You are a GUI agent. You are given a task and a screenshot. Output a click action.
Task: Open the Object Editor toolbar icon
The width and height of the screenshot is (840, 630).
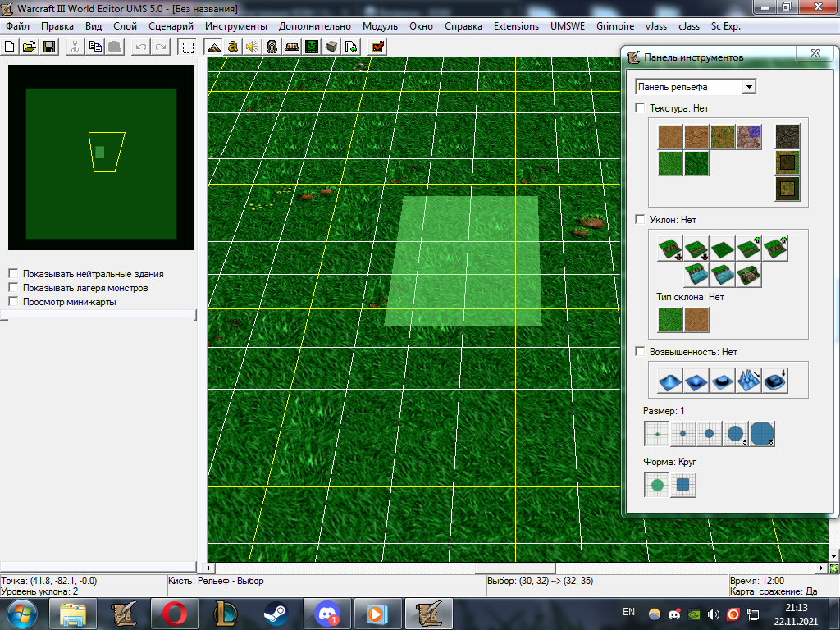point(272,47)
